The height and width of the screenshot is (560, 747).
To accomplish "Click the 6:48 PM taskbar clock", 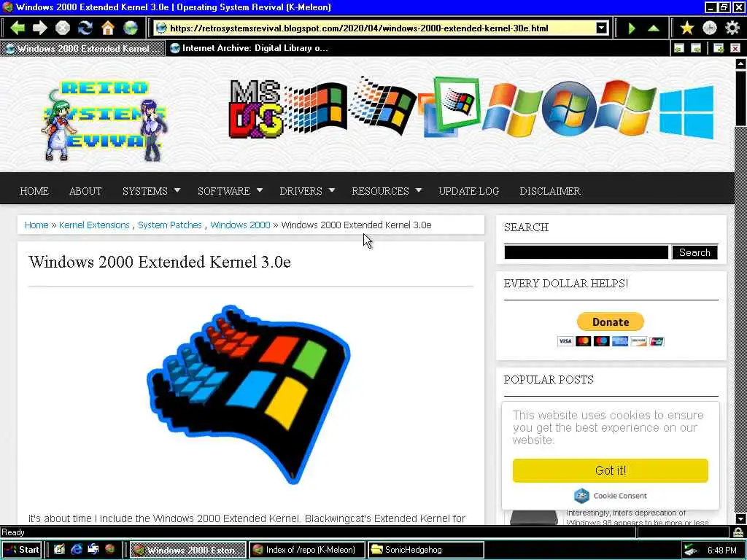I will click(721, 550).
